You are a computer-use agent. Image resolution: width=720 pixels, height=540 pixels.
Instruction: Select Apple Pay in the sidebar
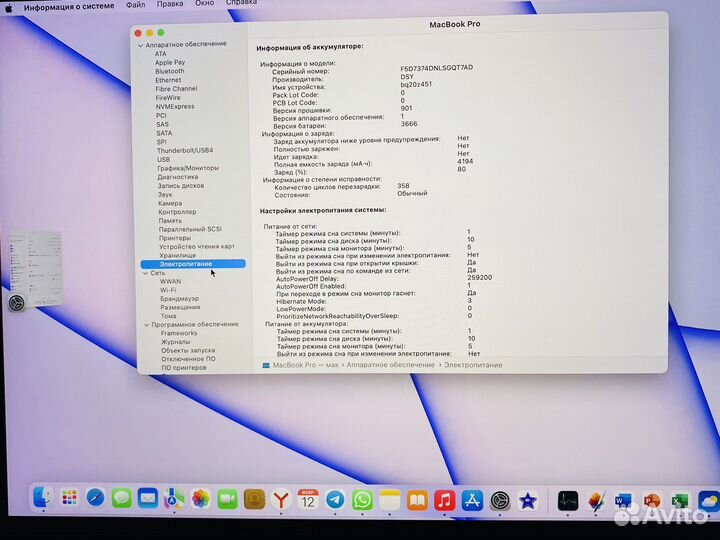tap(170, 62)
